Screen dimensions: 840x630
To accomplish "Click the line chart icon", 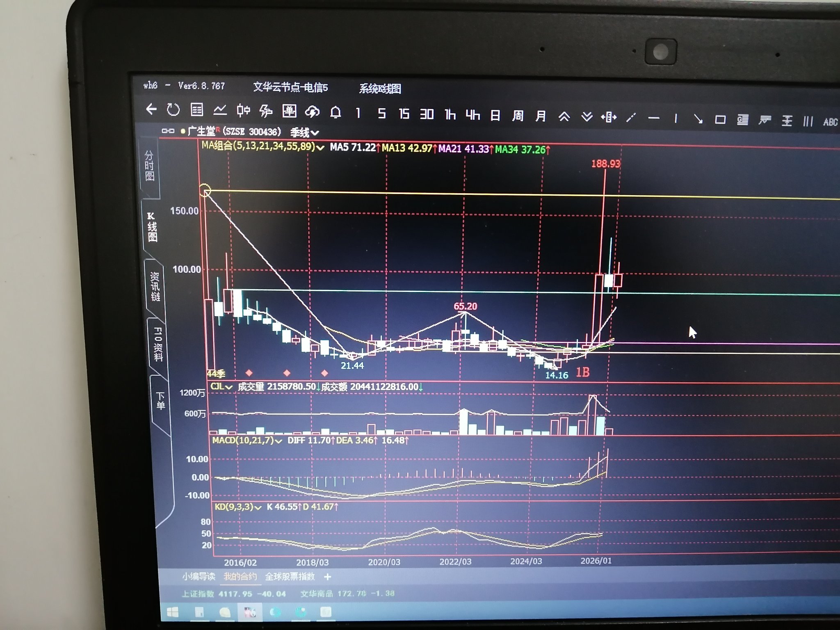I will (220, 110).
